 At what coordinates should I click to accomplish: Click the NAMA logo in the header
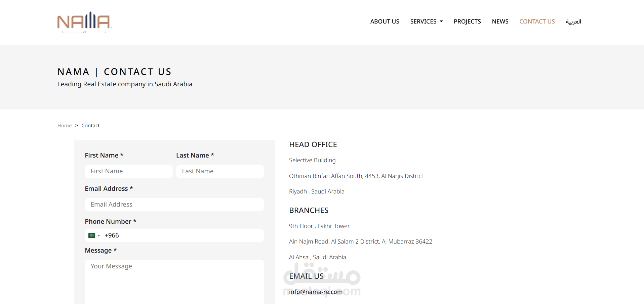pos(84,23)
